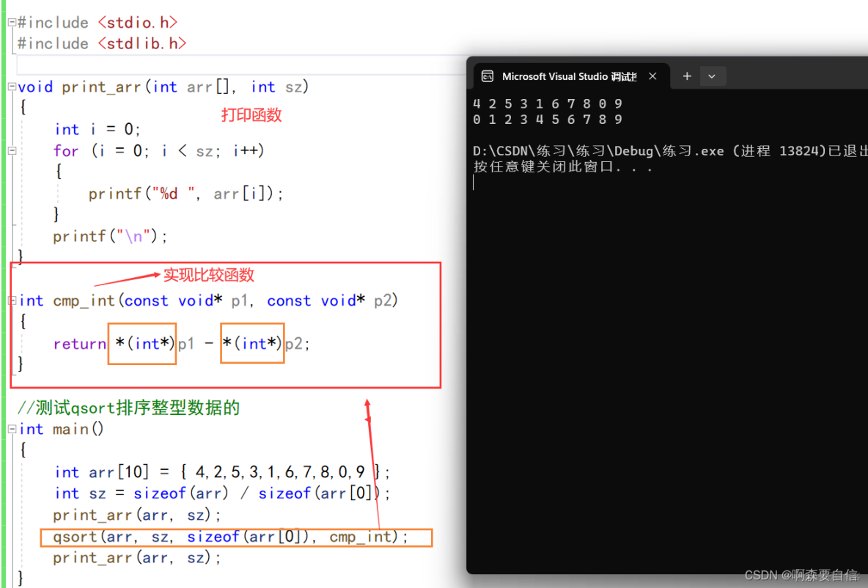The image size is (868, 588).
Task: Collapse the print_arr function fold marker
Action: (10, 87)
